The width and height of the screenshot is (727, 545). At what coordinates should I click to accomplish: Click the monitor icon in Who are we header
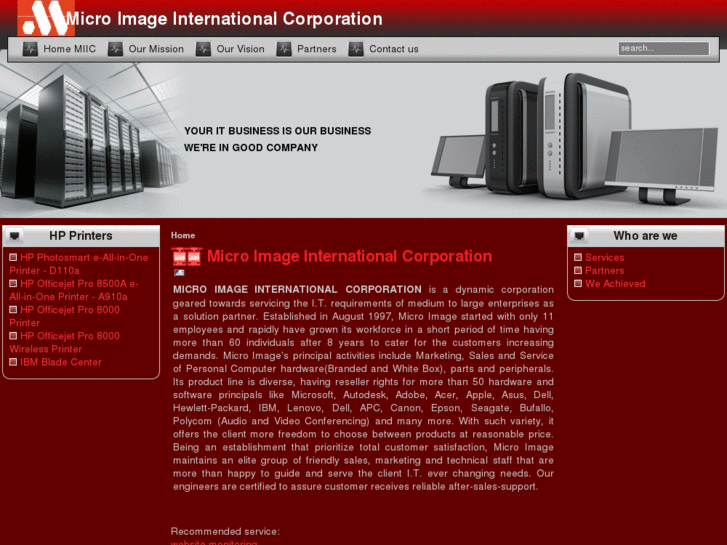[x=579, y=236]
